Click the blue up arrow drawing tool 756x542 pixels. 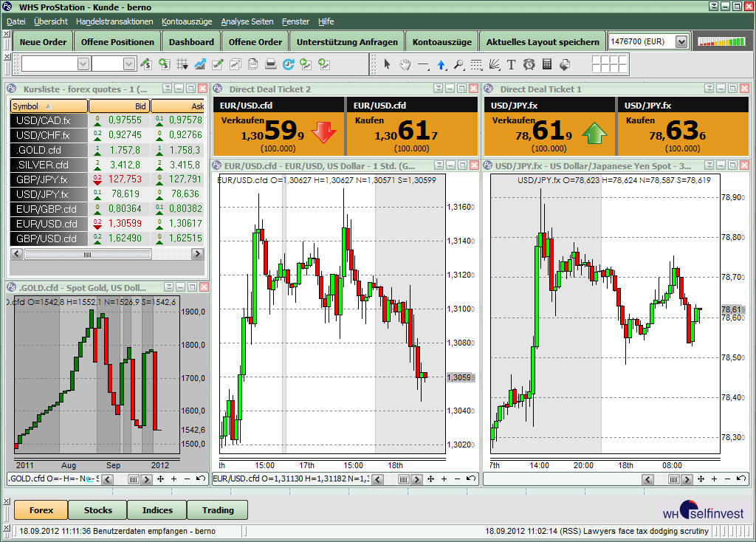pos(441,64)
